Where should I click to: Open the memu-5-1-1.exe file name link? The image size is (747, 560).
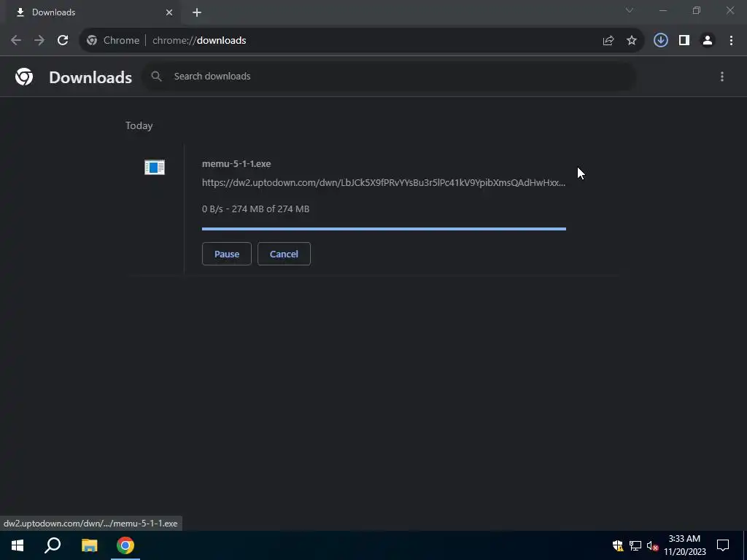tap(236, 164)
